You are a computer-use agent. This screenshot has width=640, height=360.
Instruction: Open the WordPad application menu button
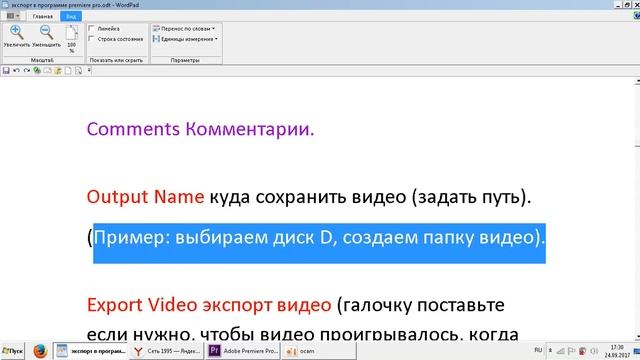pos(13,16)
